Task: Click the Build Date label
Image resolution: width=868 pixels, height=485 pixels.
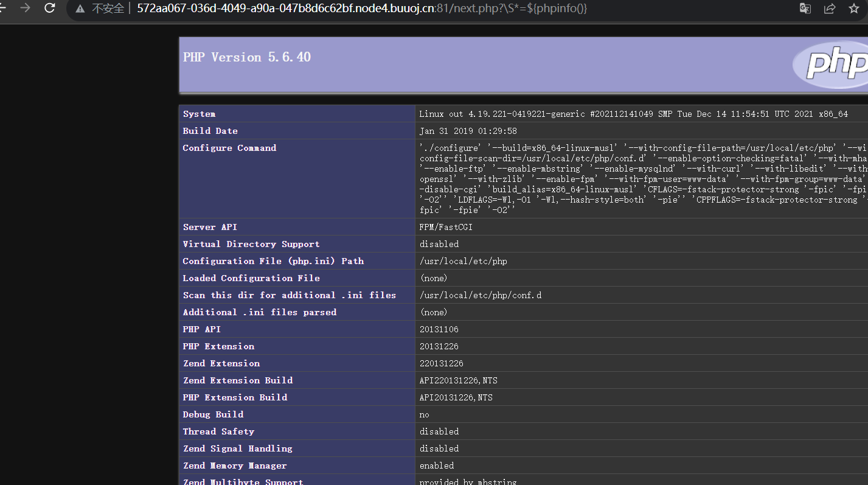Action: coord(210,131)
